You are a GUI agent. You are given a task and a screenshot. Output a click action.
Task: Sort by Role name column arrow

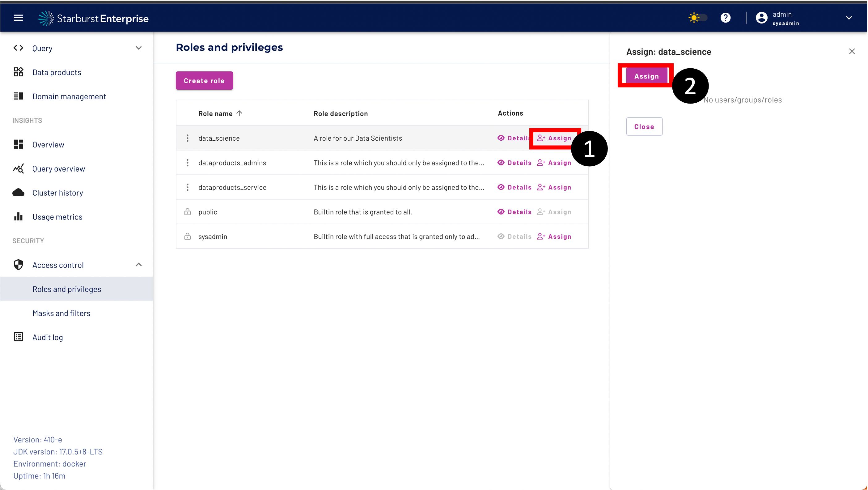[x=239, y=113]
